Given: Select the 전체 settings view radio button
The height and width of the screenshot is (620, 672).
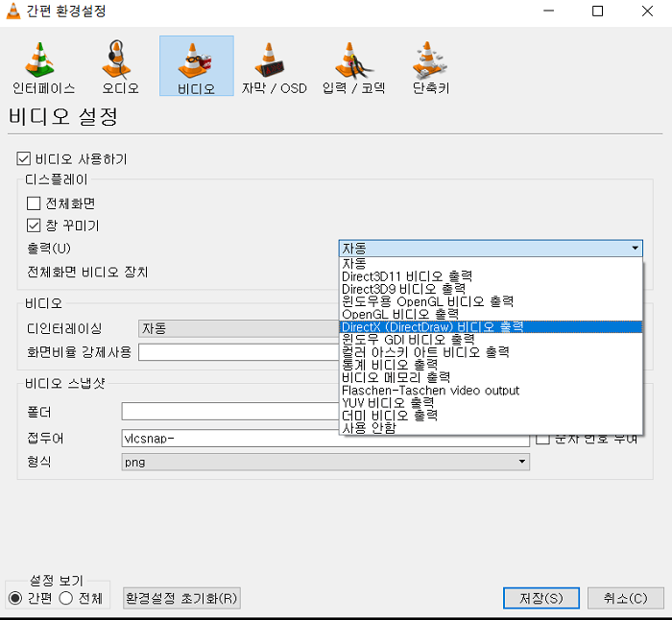Looking at the screenshot, I should pyautogui.click(x=65, y=598).
